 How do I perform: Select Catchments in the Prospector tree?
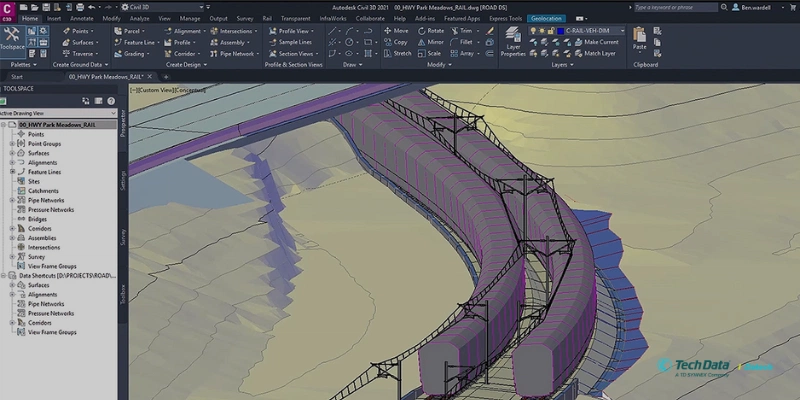pos(43,191)
